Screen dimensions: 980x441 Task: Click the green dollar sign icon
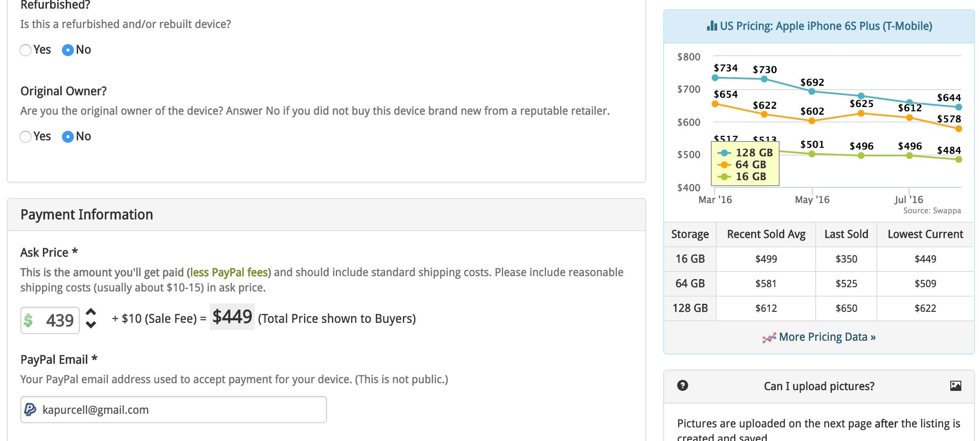click(x=28, y=320)
